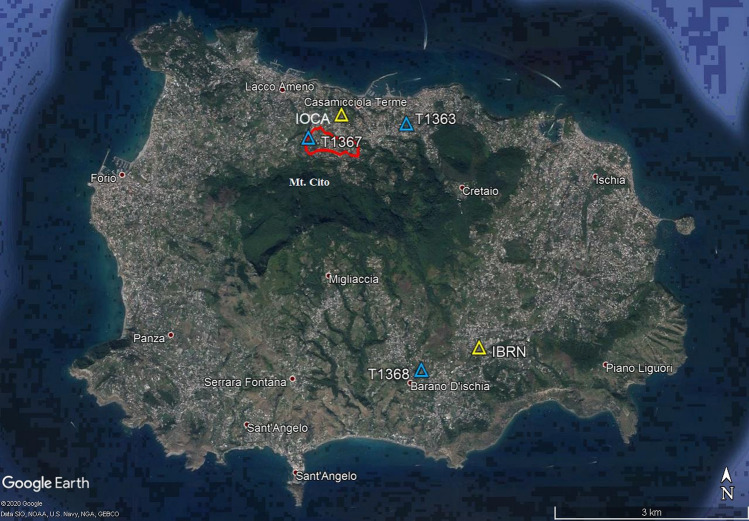This screenshot has height=521, width=749.
Task: Select the blue triangle marker beside T1367
Action: pos(309,139)
